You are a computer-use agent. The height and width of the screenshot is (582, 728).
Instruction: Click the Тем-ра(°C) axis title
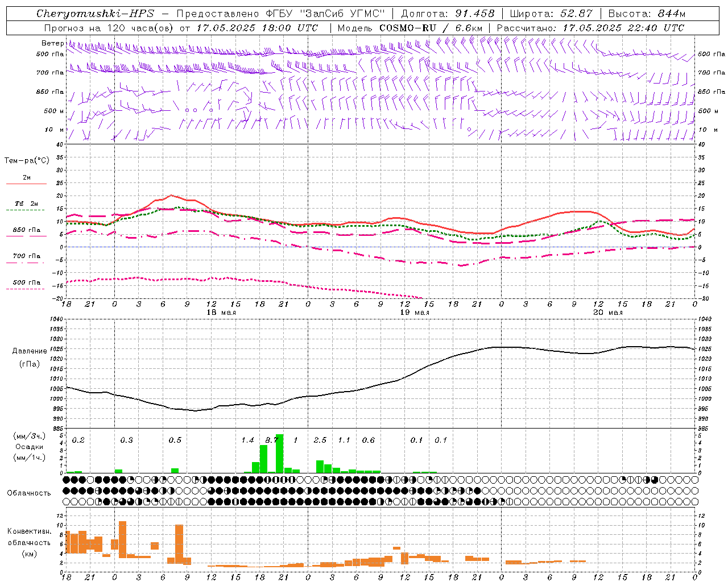[x=27, y=161]
